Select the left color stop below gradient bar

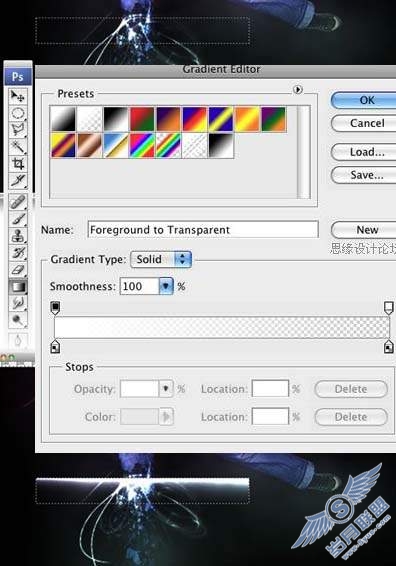pyautogui.click(x=55, y=346)
